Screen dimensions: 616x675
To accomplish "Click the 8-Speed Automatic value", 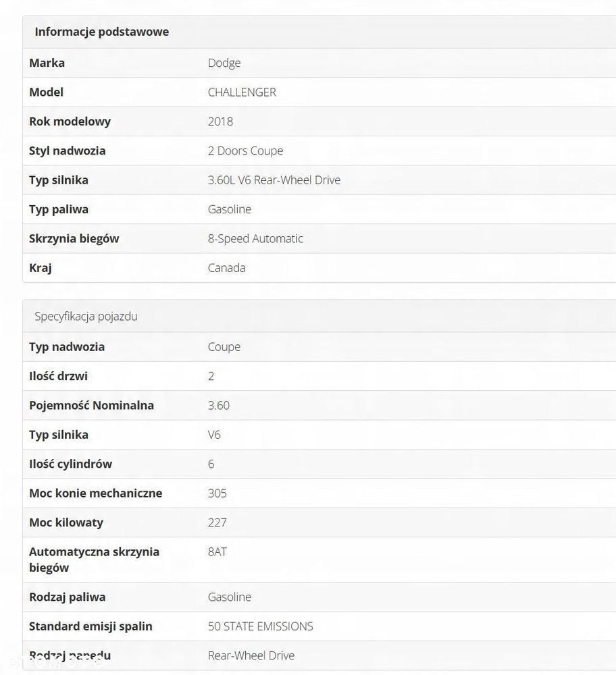I will [x=255, y=238].
